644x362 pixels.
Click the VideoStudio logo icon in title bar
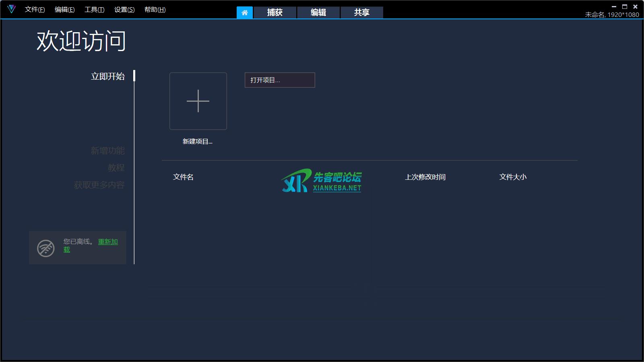(x=11, y=9)
